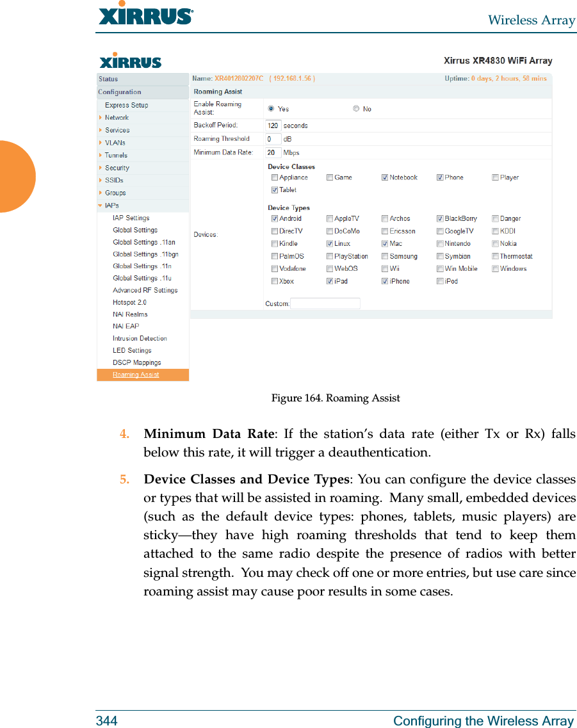Check the Xbox device type

[275, 281]
